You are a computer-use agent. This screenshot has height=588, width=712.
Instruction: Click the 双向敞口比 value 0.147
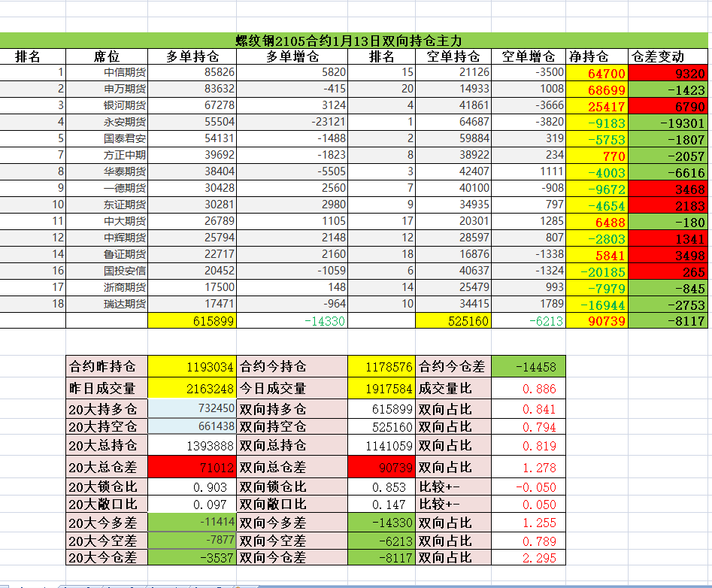click(381, 504)
